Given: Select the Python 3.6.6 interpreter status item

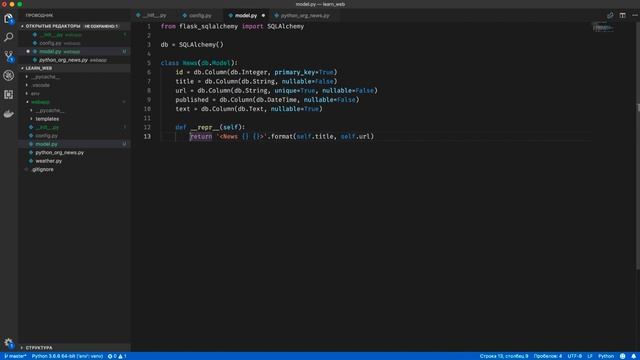Looking at the screenshot, I should (x=67, y=356).
